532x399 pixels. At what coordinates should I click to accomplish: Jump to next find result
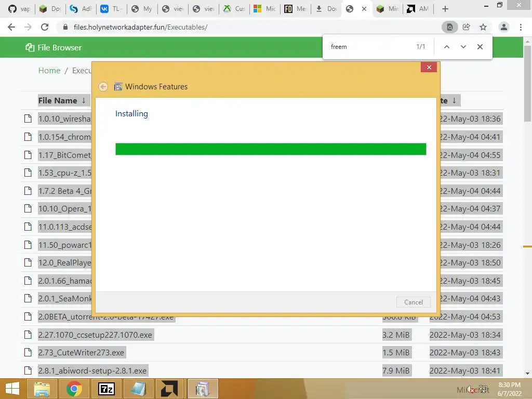(x=463, y=47)
